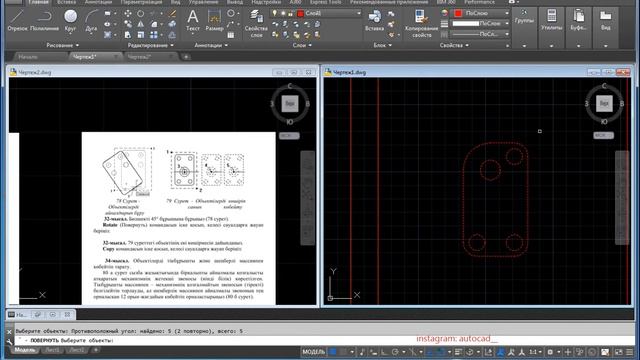Expand the Блок panel
The image size is (640, 360).
point(382,45)
